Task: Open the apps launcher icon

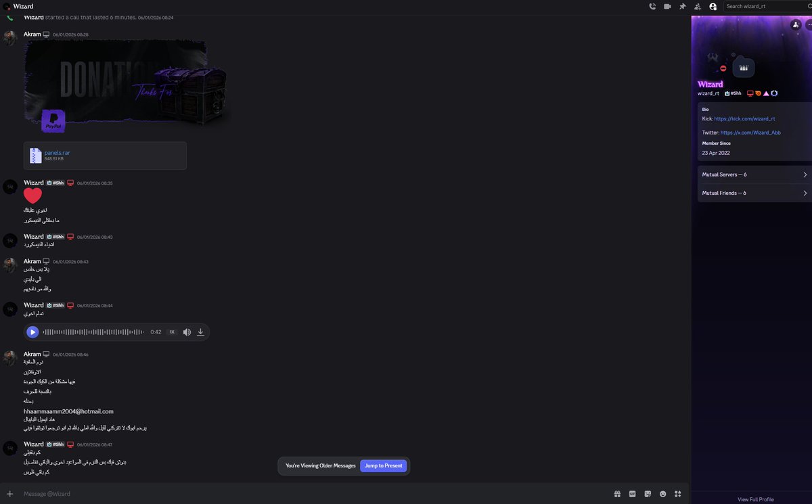Action: coord(678,494)
